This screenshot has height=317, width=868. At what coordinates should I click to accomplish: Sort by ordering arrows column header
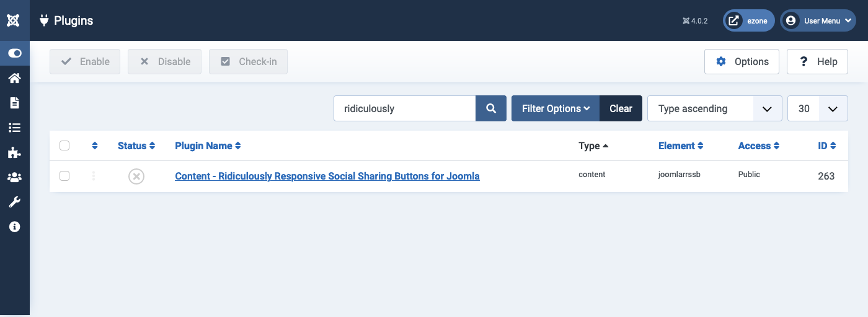(x=95, y=146)
